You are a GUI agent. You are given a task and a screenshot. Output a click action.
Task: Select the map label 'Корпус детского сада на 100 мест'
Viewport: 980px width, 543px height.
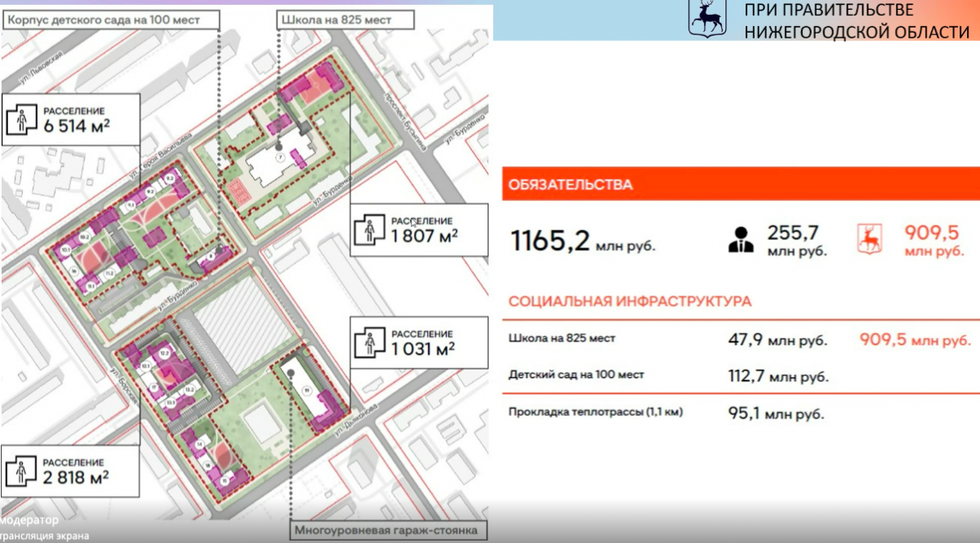[111, 20]
